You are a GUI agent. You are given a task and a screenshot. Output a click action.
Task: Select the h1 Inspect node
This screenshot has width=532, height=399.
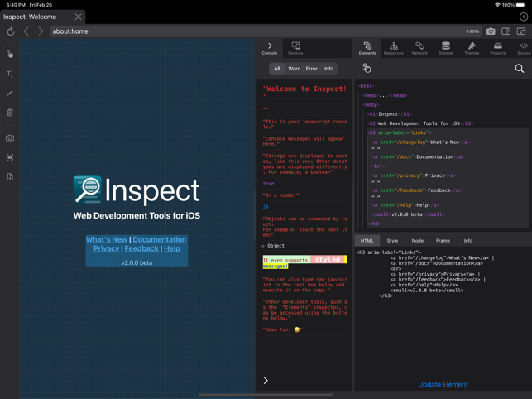tap(390, 114)
